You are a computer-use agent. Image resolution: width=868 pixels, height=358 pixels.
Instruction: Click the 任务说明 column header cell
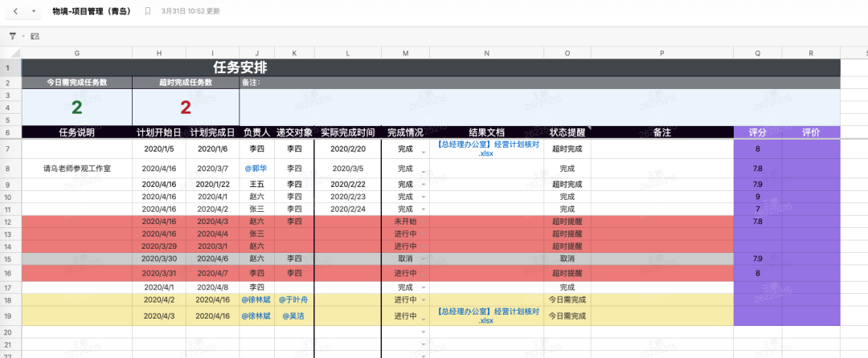pos(76,132)
